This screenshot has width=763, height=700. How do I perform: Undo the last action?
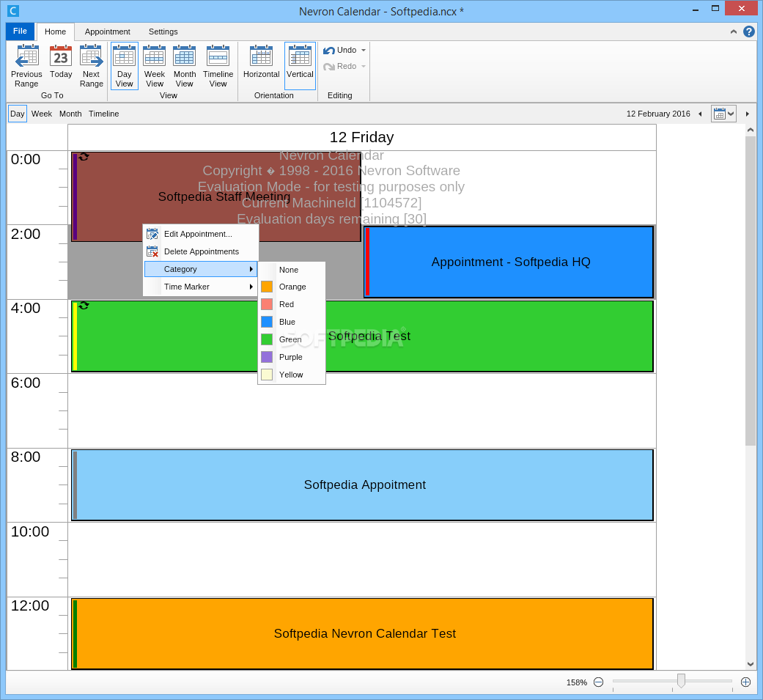click(340, 50)
